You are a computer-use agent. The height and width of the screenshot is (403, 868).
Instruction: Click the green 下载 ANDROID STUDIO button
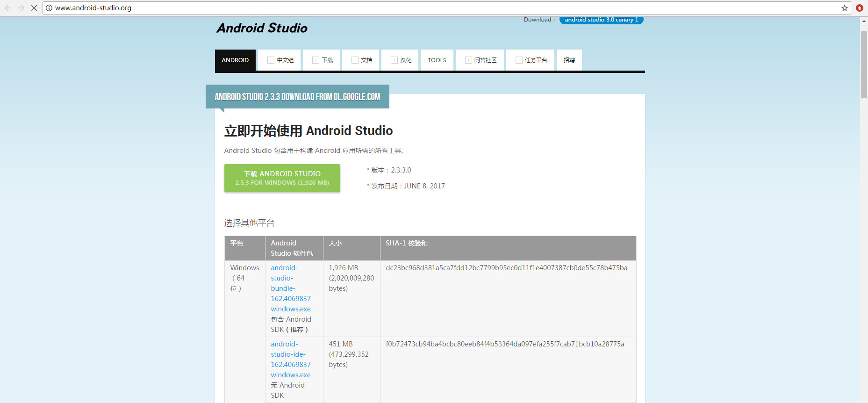point(282,178)
